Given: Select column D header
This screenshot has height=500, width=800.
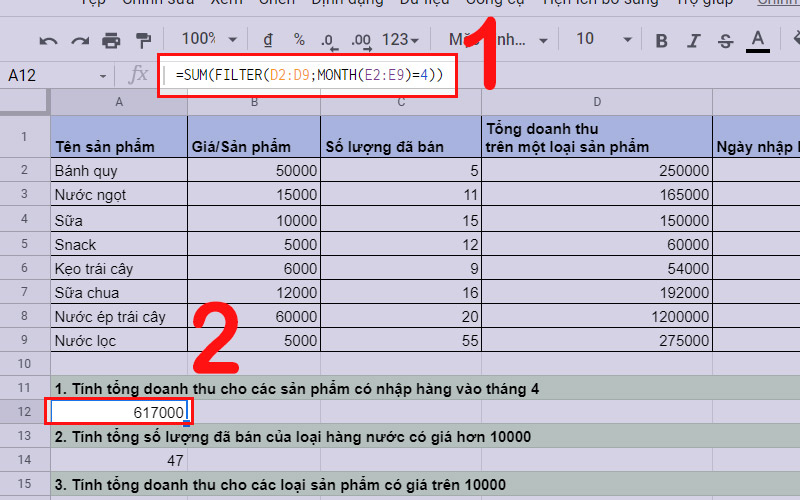Looking at the screenshot, I should click(x=596, y=102).
